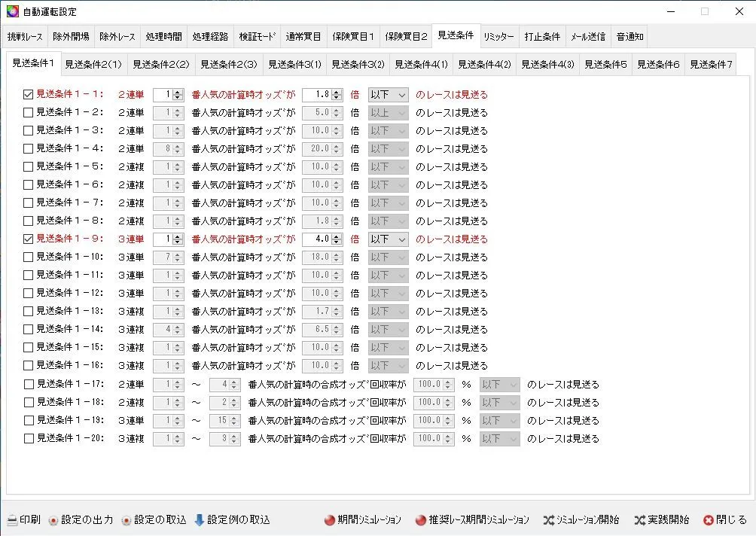The image size is (756, 536).
Task: Click the 期間シミュレーション red ball icon
Action: [330, 521]
